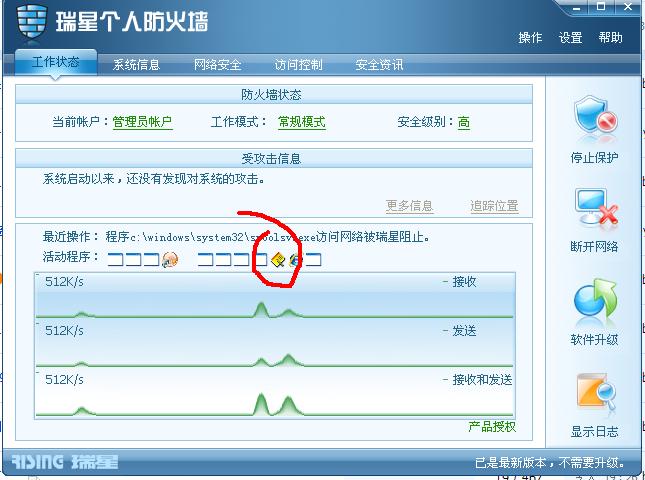This screenshot has width=645, height=480.
Task: Click the 接收 traffic graph
Action: pyautogui.click(x=274, y=296)
